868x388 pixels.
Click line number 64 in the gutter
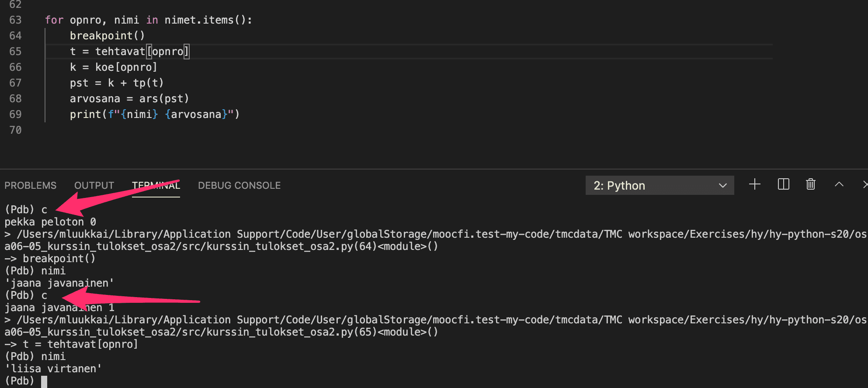[15, 36]
